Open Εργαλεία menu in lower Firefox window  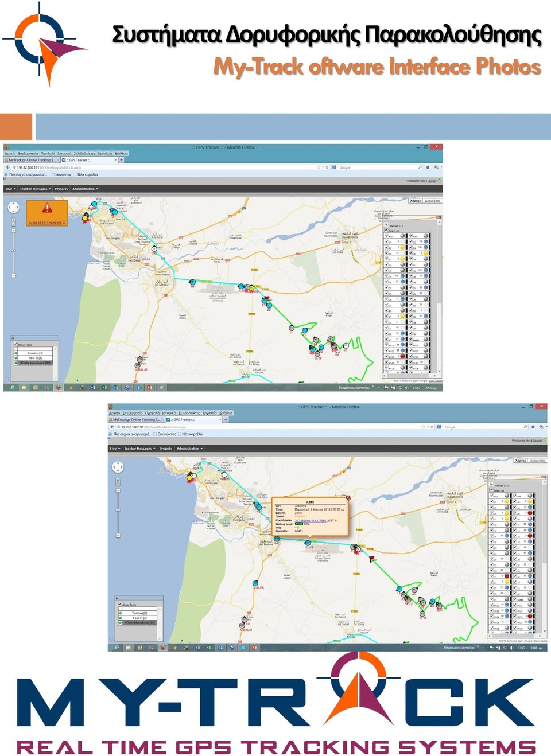tap(209, 413)
